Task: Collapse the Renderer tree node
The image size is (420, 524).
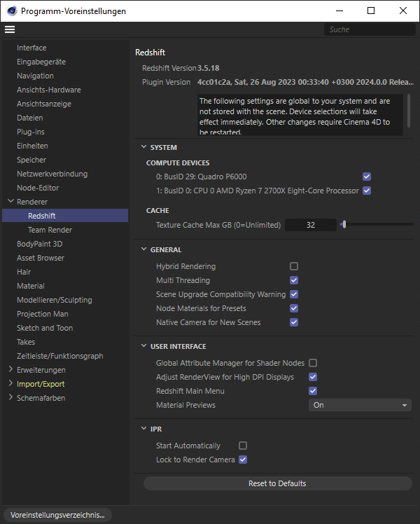Action: 10,202
